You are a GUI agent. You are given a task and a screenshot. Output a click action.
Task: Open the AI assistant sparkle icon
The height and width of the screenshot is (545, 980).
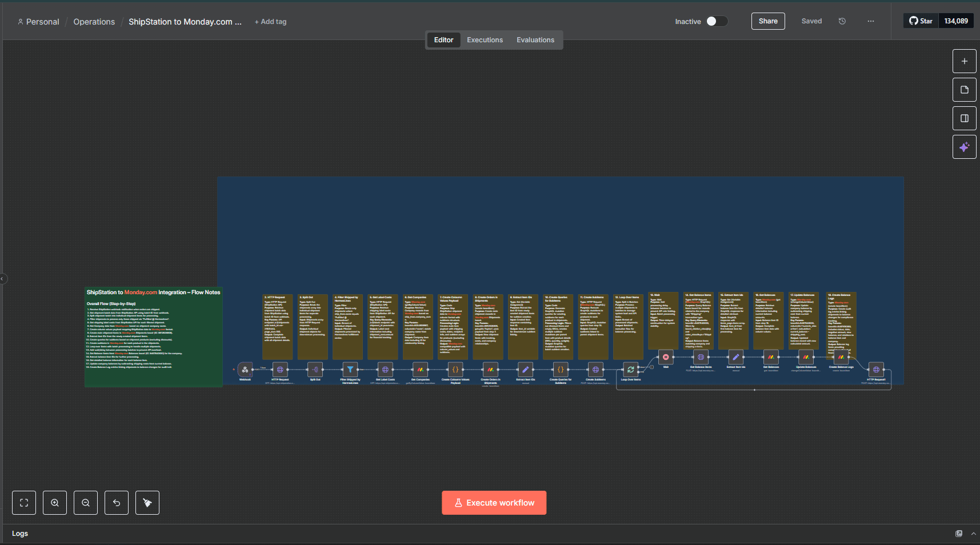(x=964, y=147)
